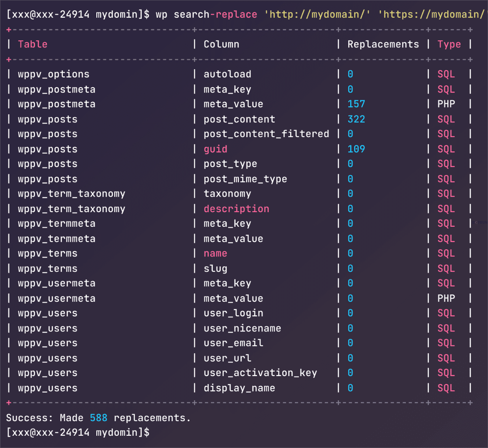Click the 'http://mydomain/' argument in command

(x=317, y=15)
